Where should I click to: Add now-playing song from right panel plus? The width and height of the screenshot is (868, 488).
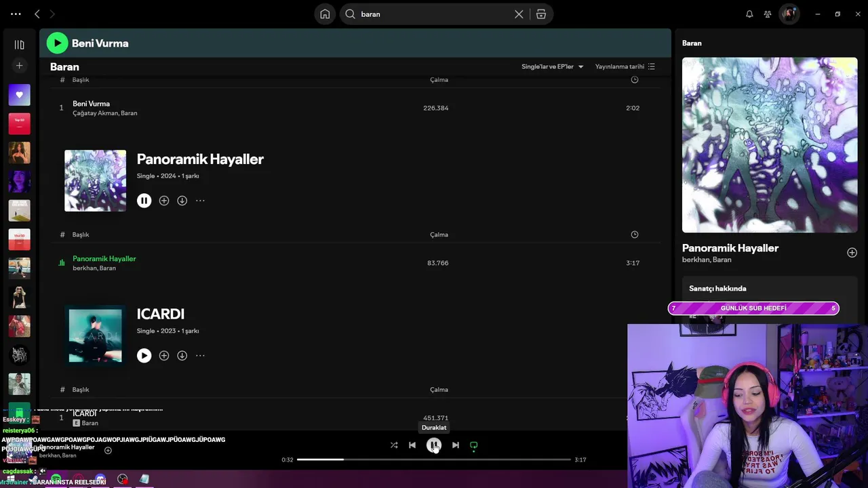tap(852, 253)
